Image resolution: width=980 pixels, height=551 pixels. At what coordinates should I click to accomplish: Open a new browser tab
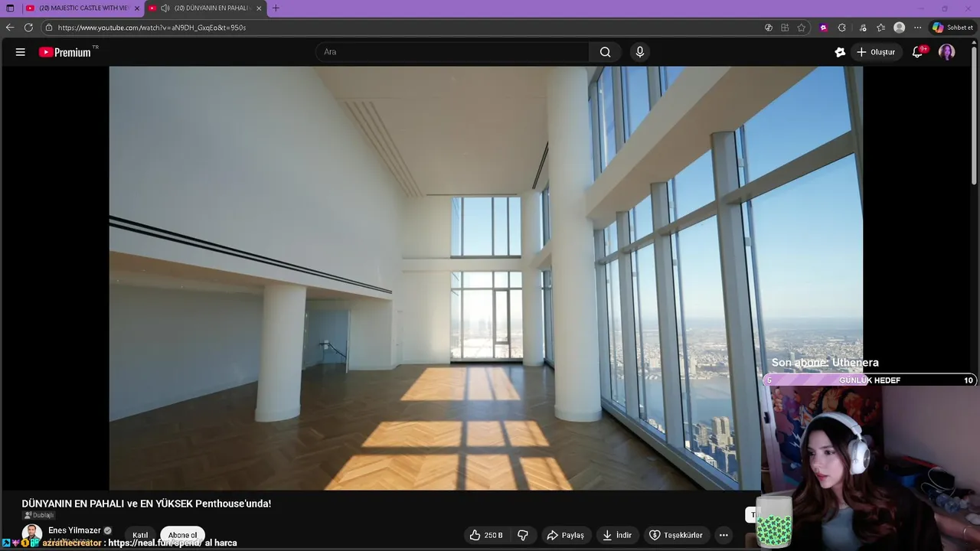click(x=276, y=8)
